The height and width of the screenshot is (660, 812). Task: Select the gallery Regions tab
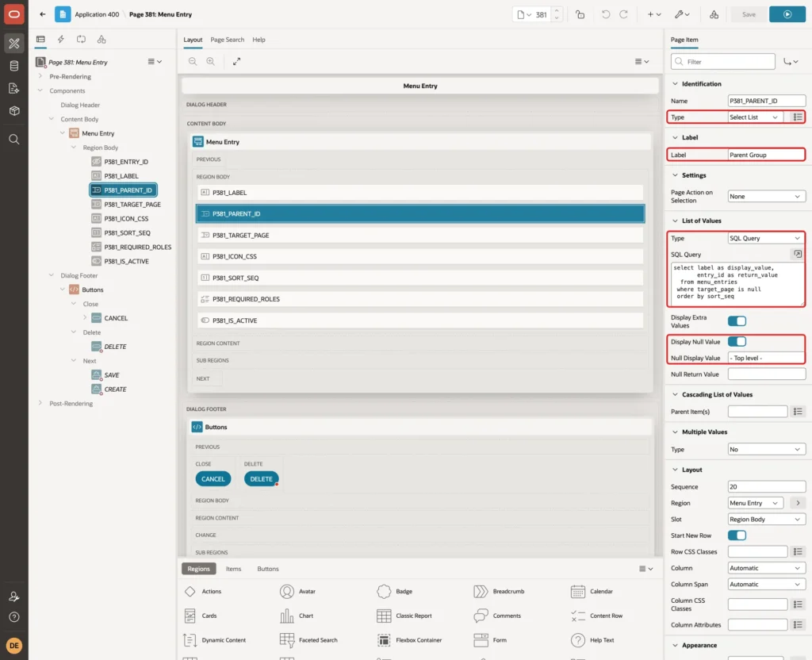198,569
